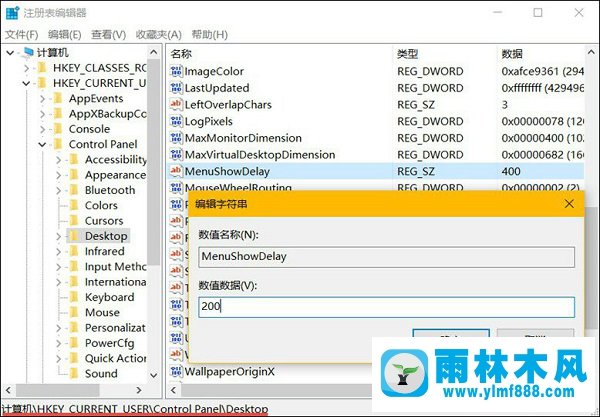Open the 编辑(E) menu
This screenshot has width=600, height=417.
pos(65,35)
